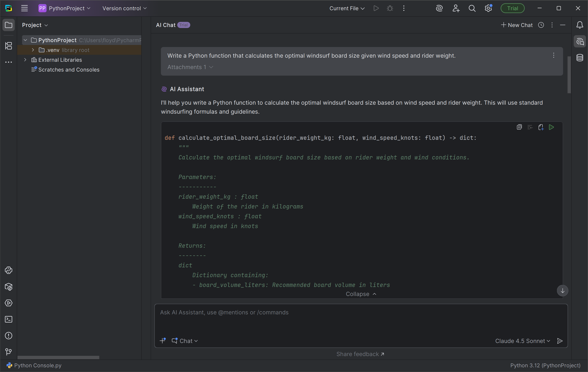Open the Git version control tool window
The height and width of the screenshot is (372, 588).
pos(9,352)
